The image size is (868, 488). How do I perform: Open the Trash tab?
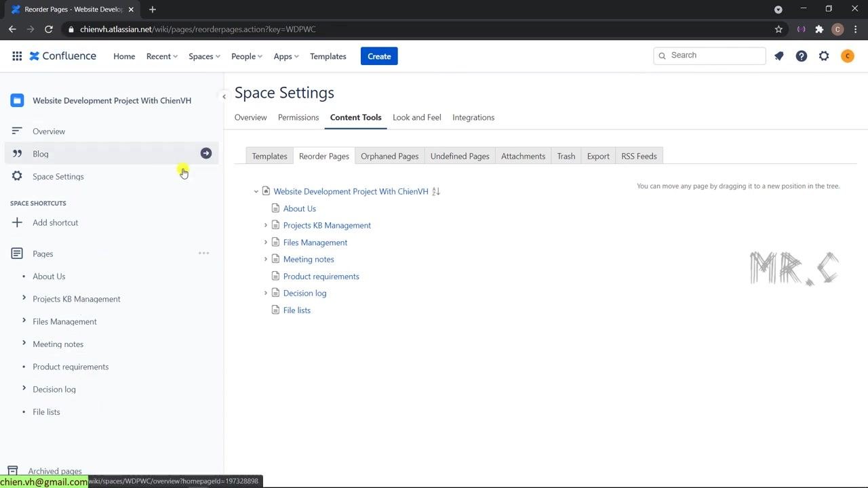pos(566,156)
